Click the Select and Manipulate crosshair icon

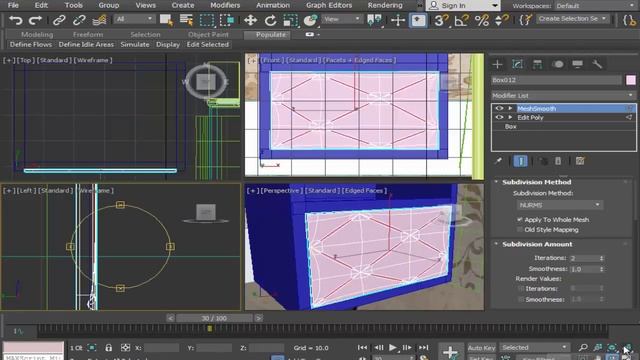click(398, 20)
